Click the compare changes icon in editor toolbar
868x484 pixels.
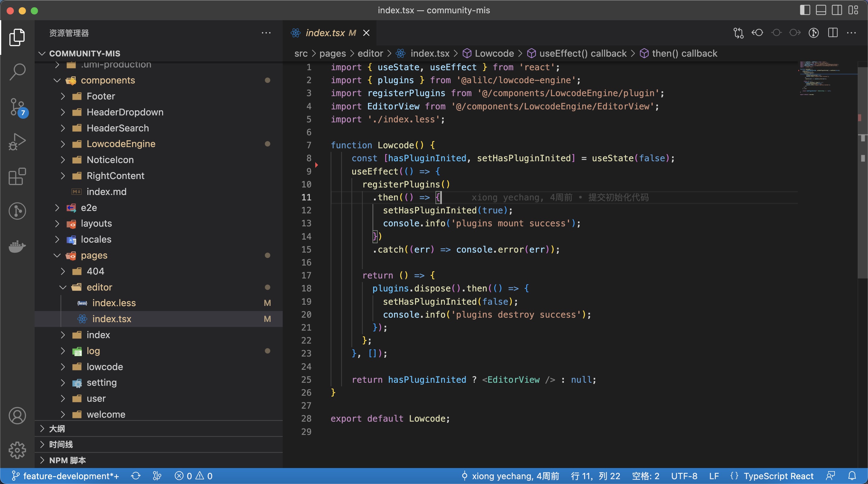[738, 33]
